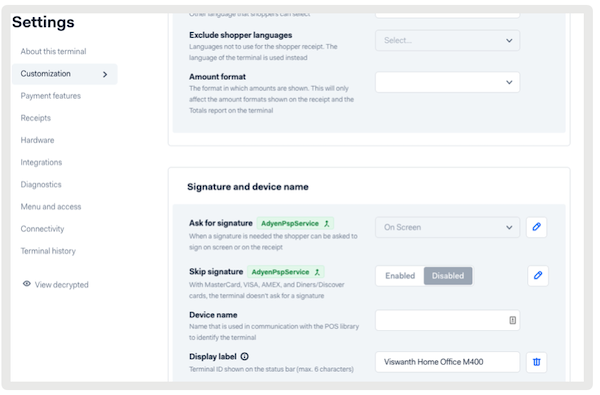
Task: Click the Skip signature label
Action: [216, 271]
